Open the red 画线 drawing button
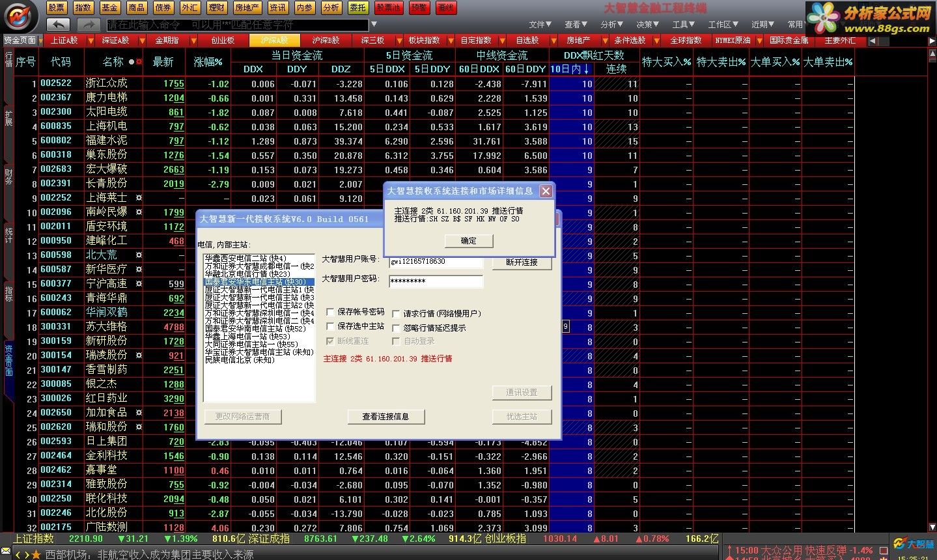The width and height of the screenshot is (937, 560). (x=446, y=8)
